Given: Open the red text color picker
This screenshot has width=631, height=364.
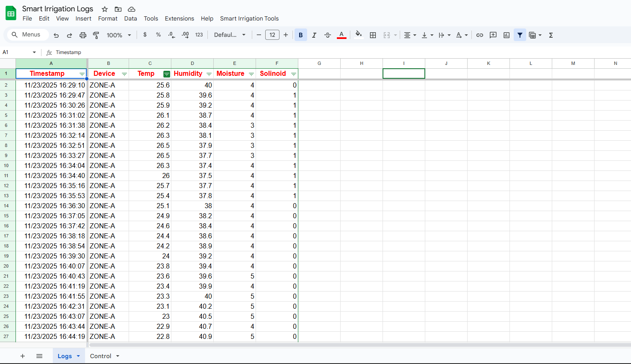Looking at the screenshot, I should pyautogui.click(x=341, y=35).
